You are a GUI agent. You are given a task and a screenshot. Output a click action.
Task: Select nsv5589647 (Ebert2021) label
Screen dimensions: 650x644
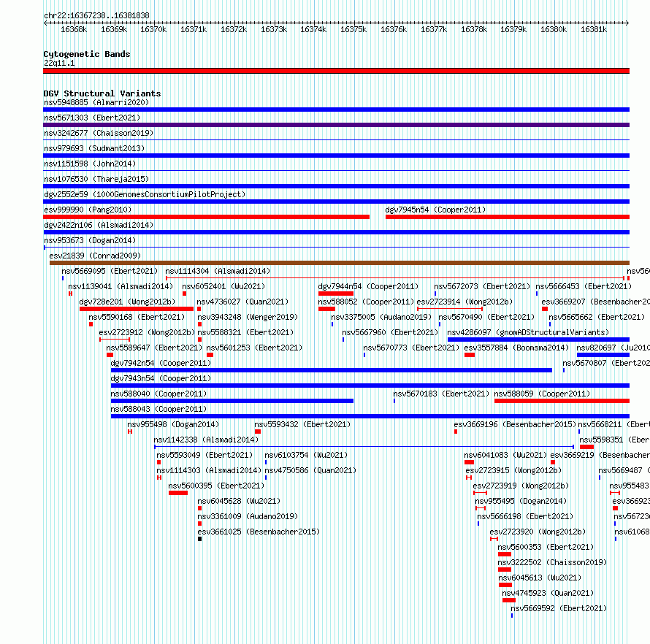click(x=154, y=348)
